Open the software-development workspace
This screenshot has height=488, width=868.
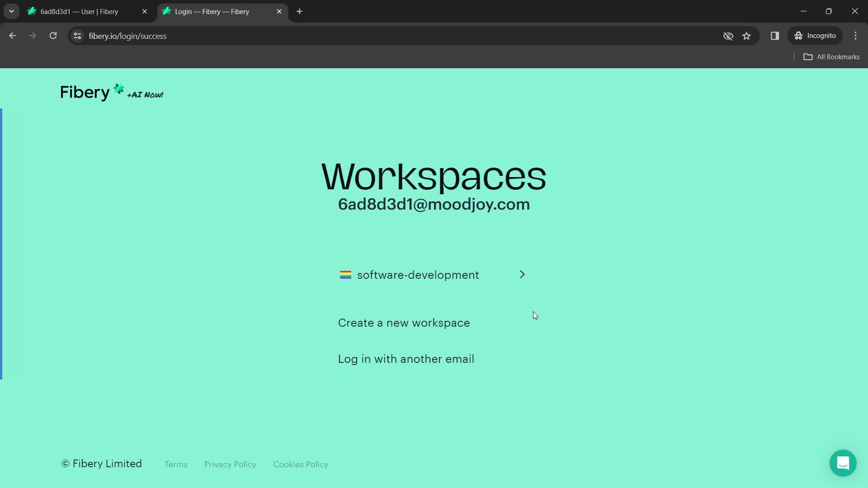point(433,275)
